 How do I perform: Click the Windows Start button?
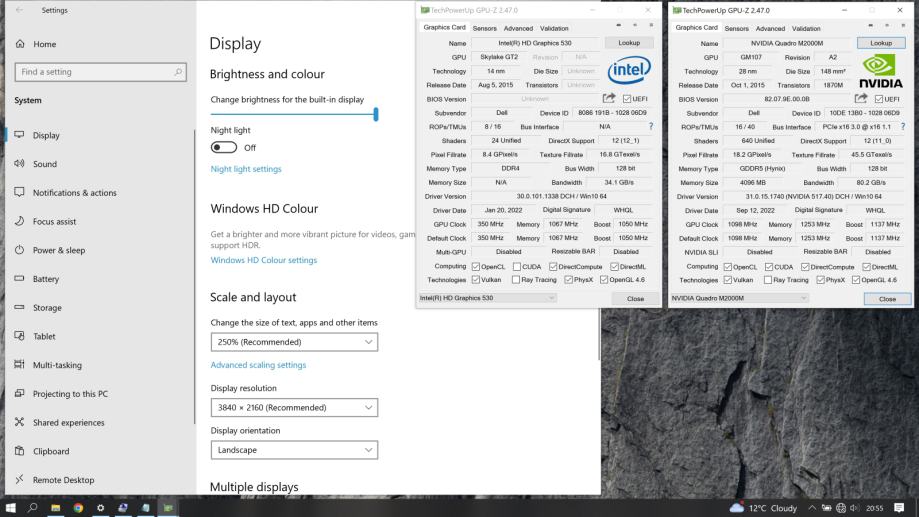(x=11, y=508)
